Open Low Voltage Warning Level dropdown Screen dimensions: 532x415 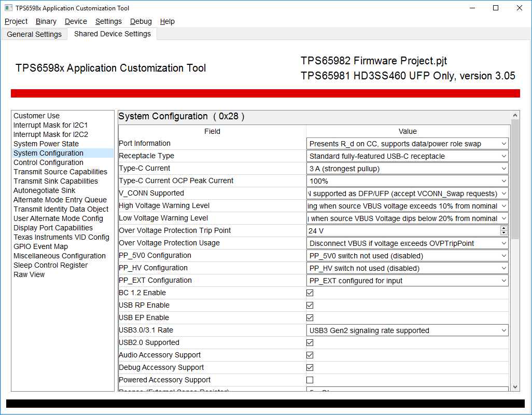[x=407, y=218]
